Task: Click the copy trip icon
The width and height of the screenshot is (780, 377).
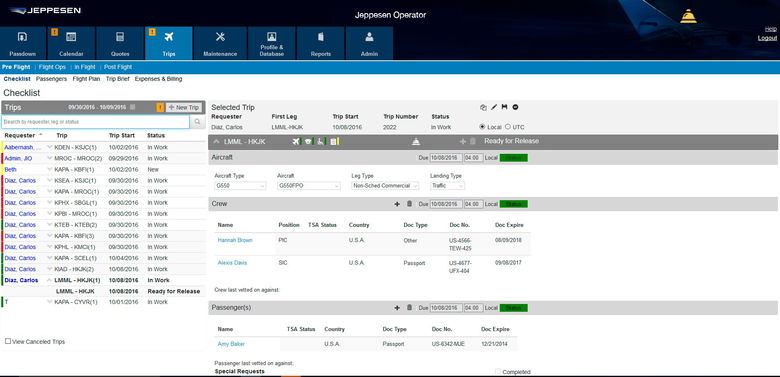Action: tap(483, 107)
